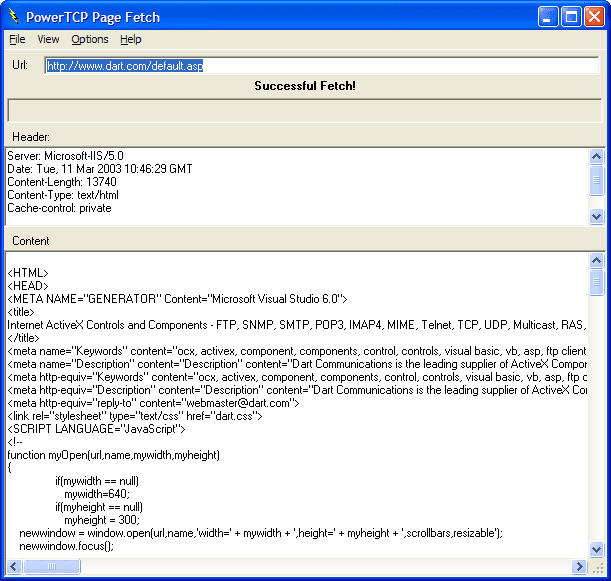This screenshot has height=581, width=611.
Task: Click the Header pane scrollbar thumb
Action: (x=596, y=180)
